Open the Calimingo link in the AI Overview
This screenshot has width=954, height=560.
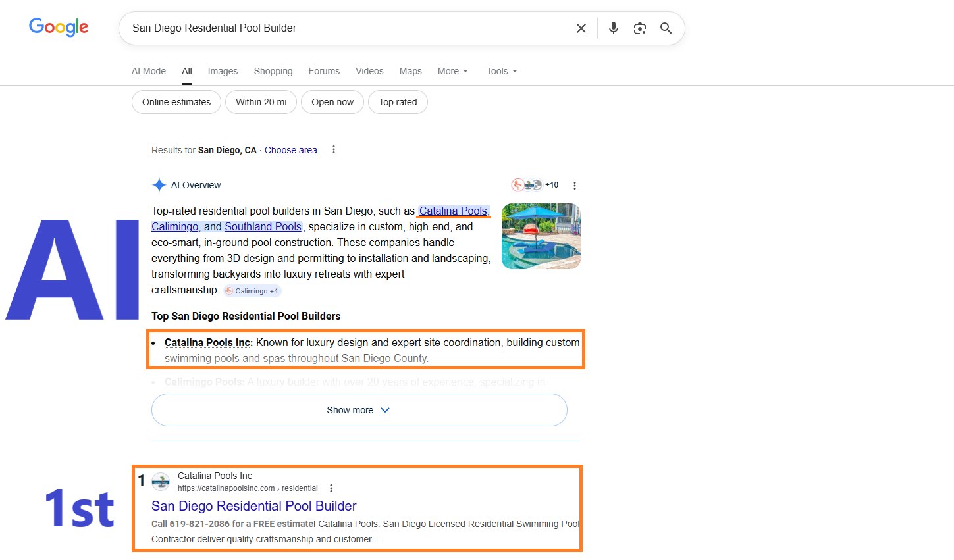coord(176,226)
